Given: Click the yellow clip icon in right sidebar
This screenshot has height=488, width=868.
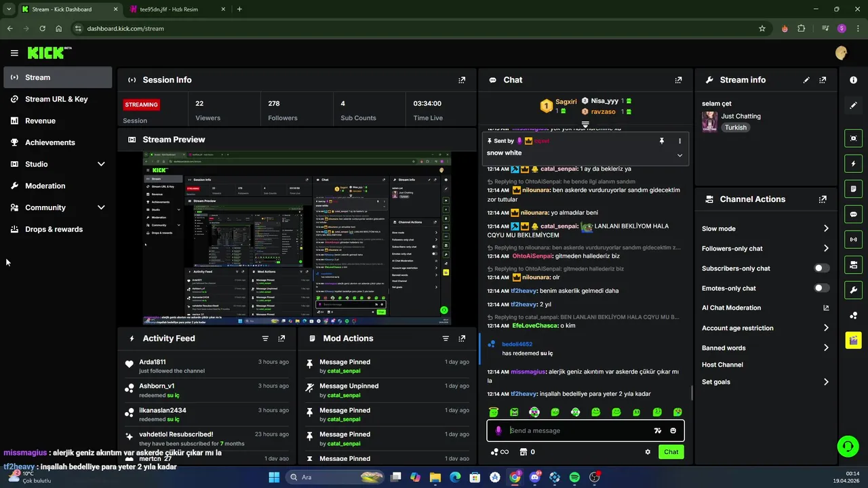Looking at the screenshot, I should pos(853,340).
